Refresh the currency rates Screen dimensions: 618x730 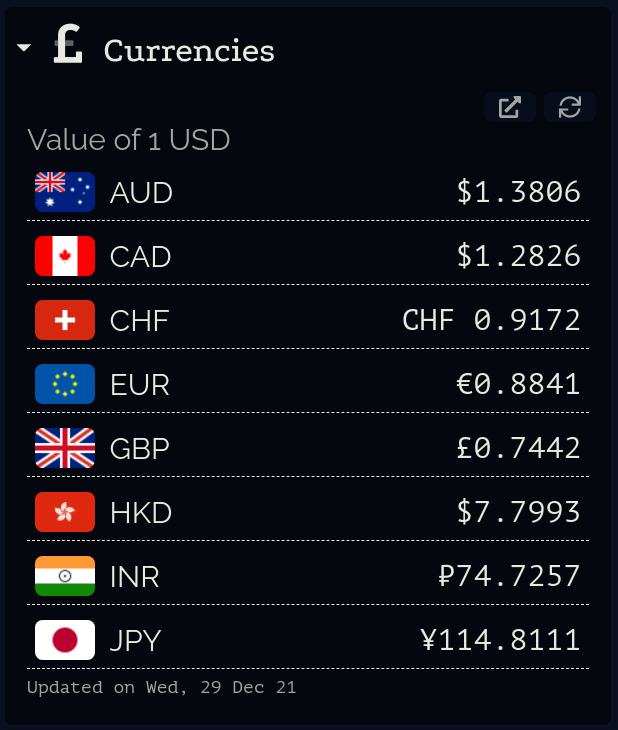pos(570,107)
